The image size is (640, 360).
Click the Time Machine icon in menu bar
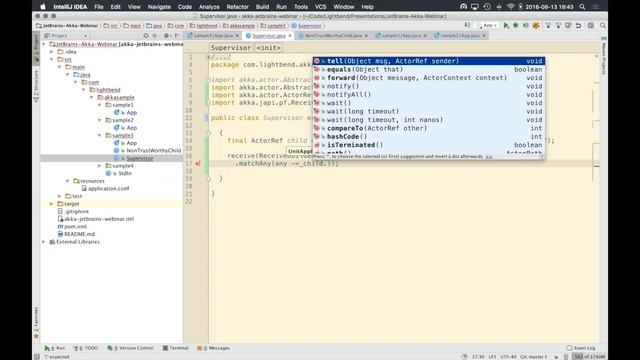pyautogui.click(x=487, y=7)
